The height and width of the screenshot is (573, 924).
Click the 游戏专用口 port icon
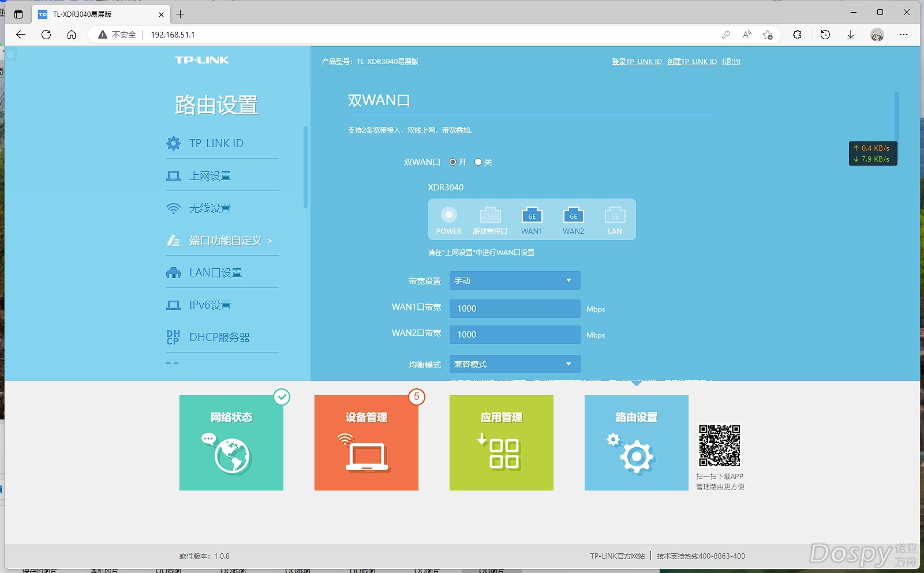[490, 216]
